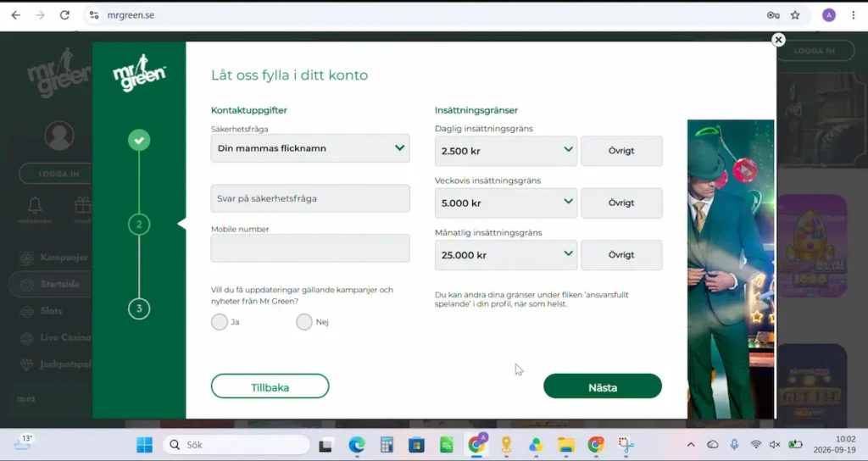Click the taskbar Sök search box

pyautogui.click(x=236, y=445)
